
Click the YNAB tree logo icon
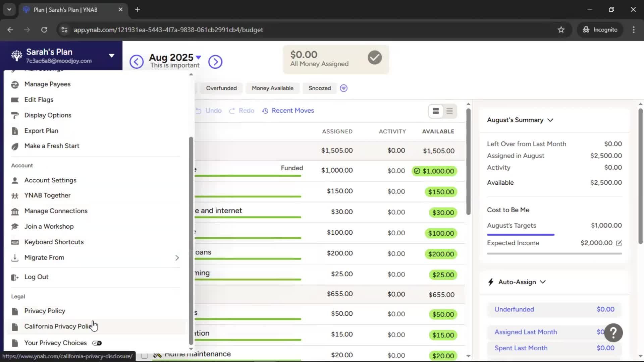click(x=16, y=56)
